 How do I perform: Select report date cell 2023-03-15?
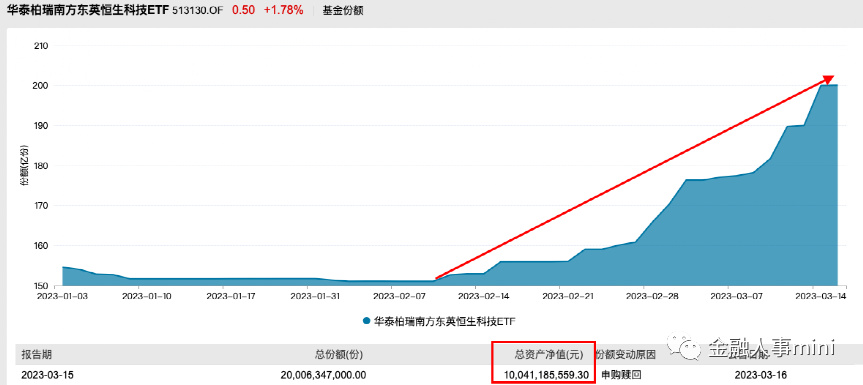[47, 375]
